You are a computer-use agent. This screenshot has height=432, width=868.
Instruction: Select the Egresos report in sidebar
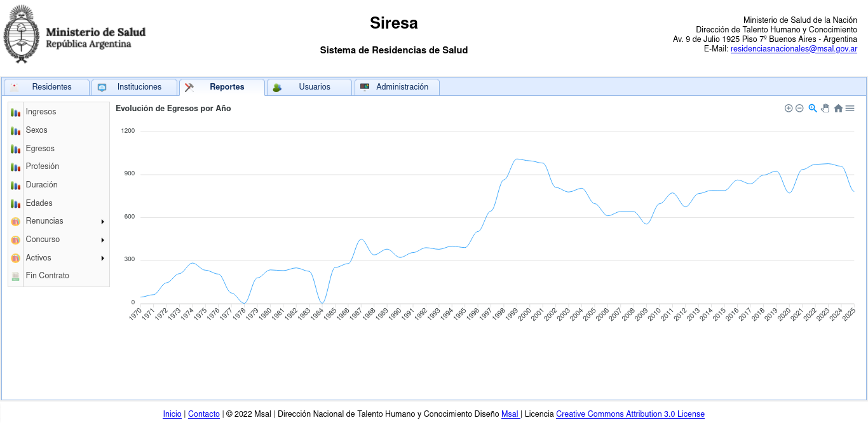(x=40, y=149)
